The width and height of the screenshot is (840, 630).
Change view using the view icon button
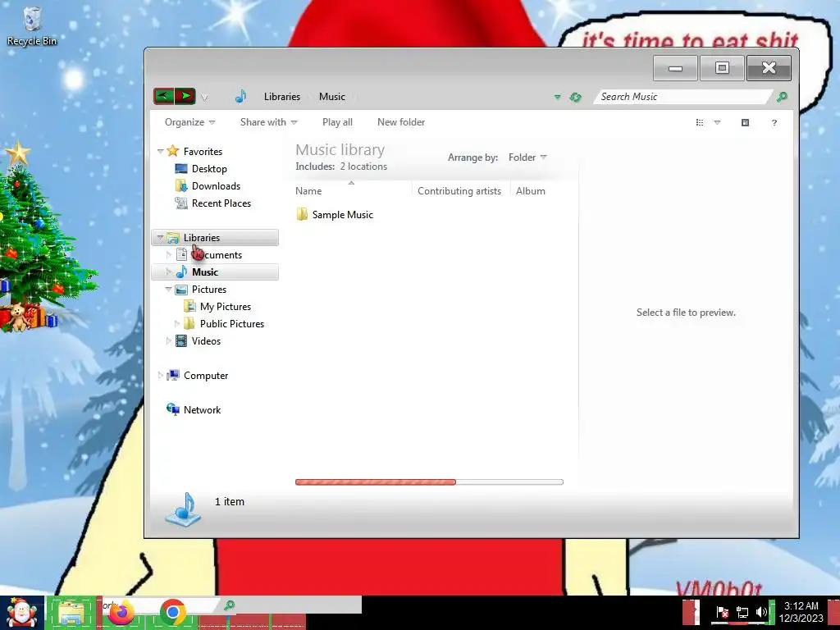point(700,123)
